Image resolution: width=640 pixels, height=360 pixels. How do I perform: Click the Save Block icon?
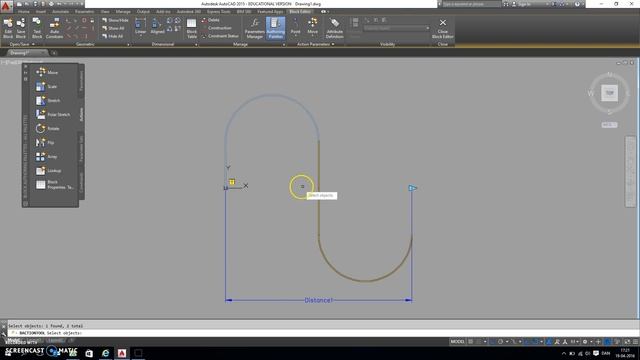tap(21, 28)
